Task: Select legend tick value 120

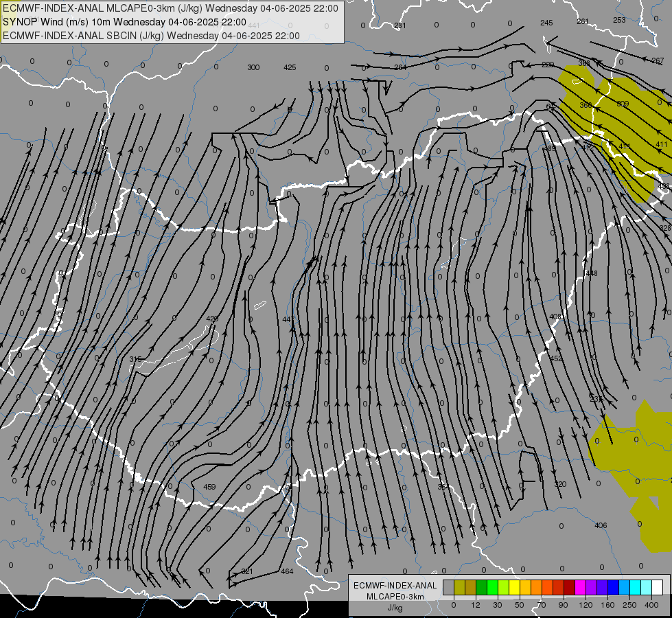Action: tap(586, 605)
